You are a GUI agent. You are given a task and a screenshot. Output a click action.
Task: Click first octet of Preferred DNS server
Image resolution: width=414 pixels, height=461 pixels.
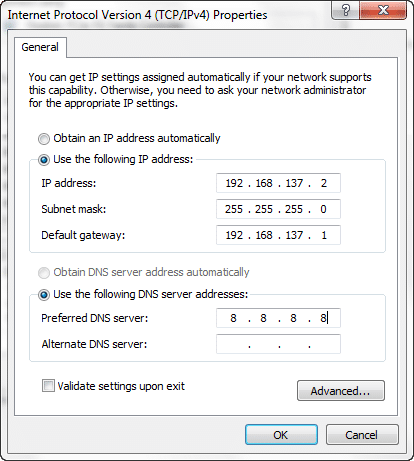[233, 318]
